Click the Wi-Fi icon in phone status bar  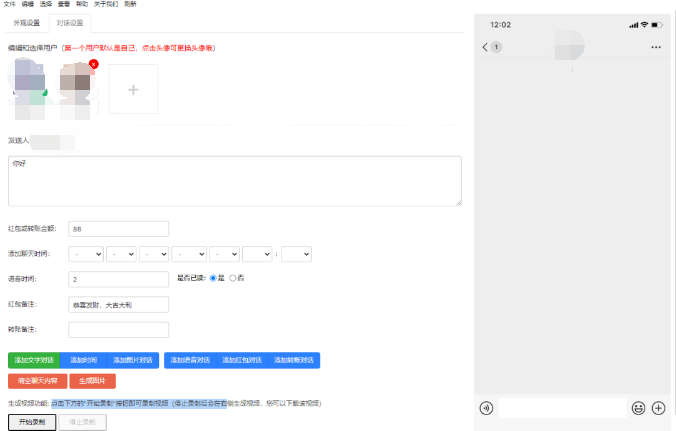click(x=644, y=25)
